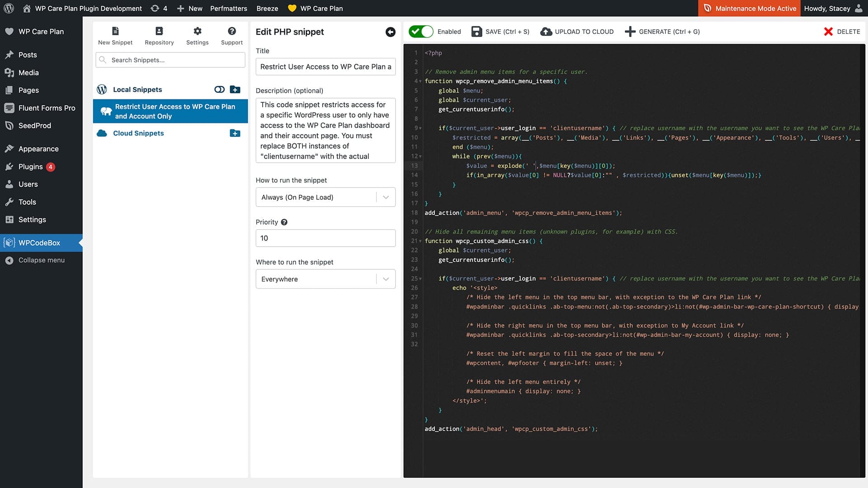Click the Cloud Snippets label
Viewport: 868px width, 488px height.
click(x=138, y=133)
